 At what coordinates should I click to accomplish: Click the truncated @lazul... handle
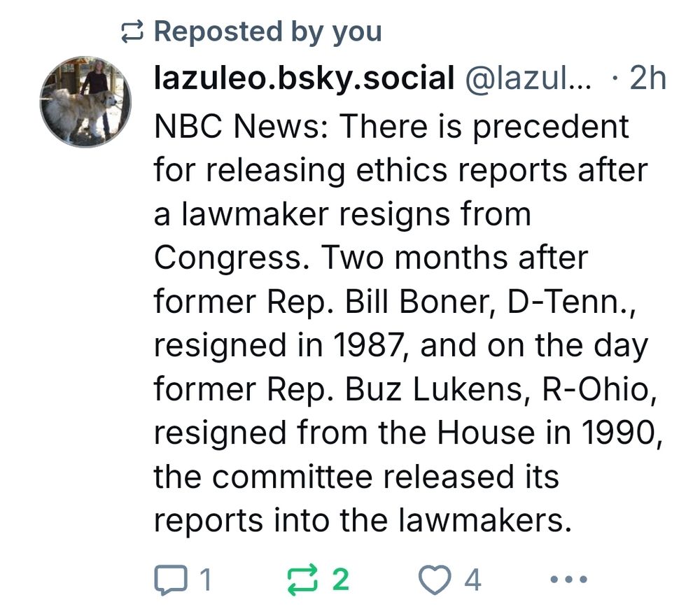click(x=528, y=78)
